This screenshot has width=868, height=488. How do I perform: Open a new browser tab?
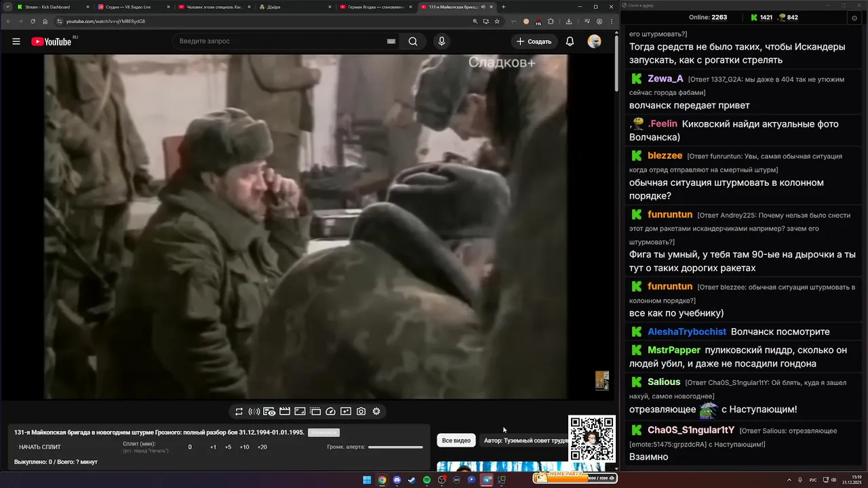[503, 7]
